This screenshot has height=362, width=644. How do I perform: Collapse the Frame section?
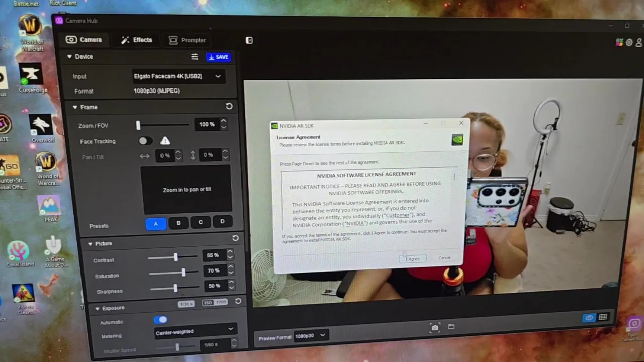tap(74, 107)
